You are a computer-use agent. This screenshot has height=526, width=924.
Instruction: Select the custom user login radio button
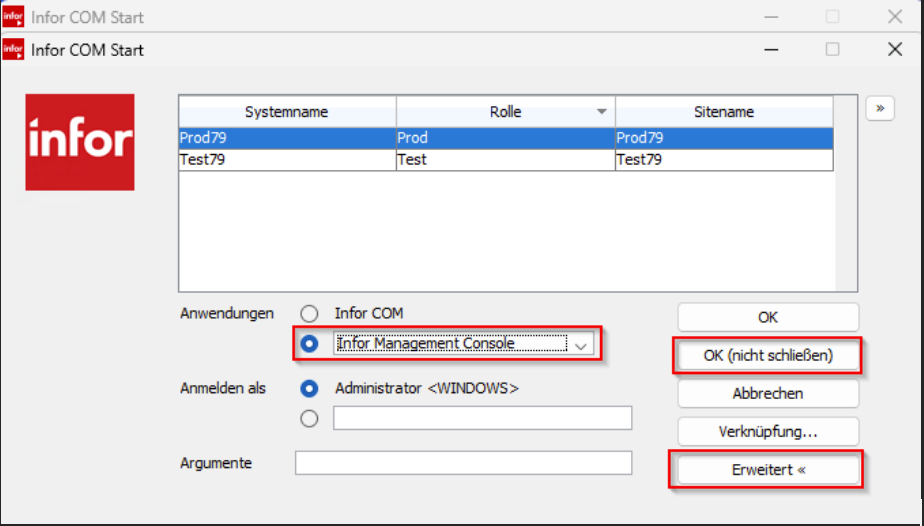pyautogui.click(x=309, y=418)
